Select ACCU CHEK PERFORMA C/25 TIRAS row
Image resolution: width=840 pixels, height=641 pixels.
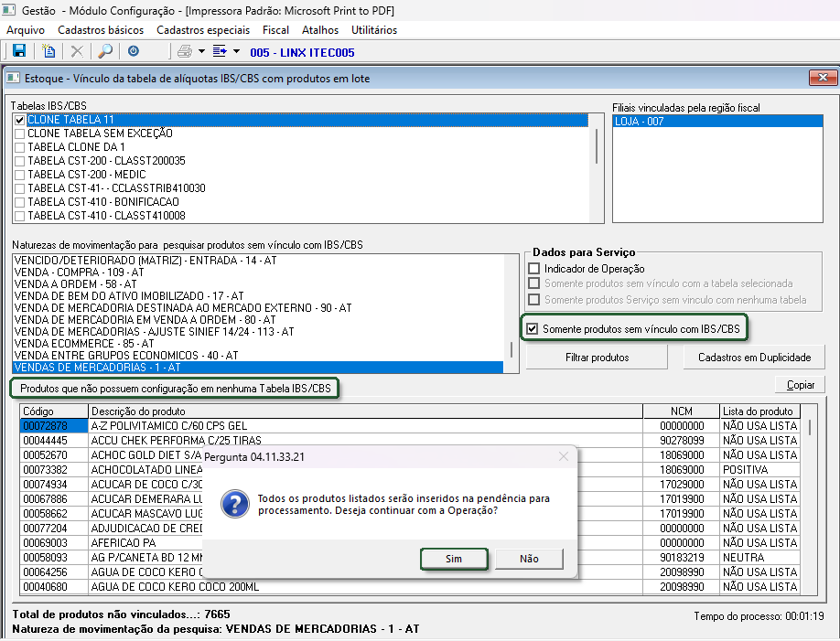[410, 440]
